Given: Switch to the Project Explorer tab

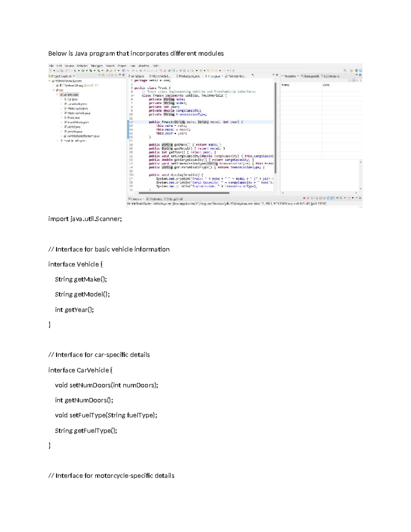Looking at the screenshot, I should coord(62,76).
